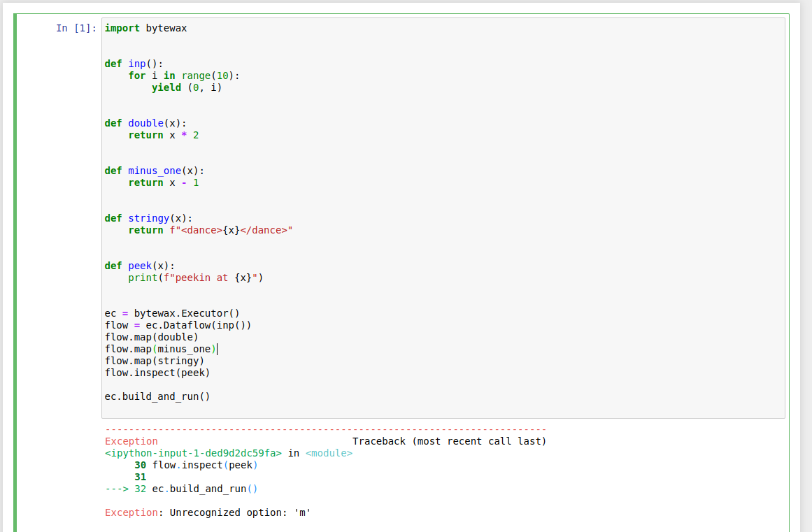Click the flow.map(double) line

151,338
